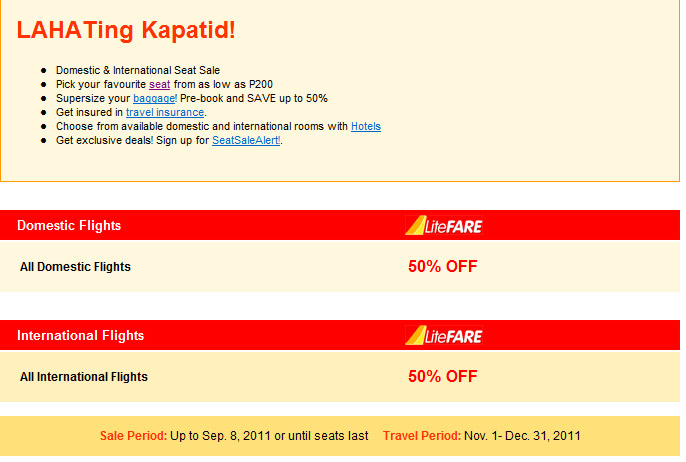Click the international 50% OFF text
The image size is (686, 462).
pos(443,376)
